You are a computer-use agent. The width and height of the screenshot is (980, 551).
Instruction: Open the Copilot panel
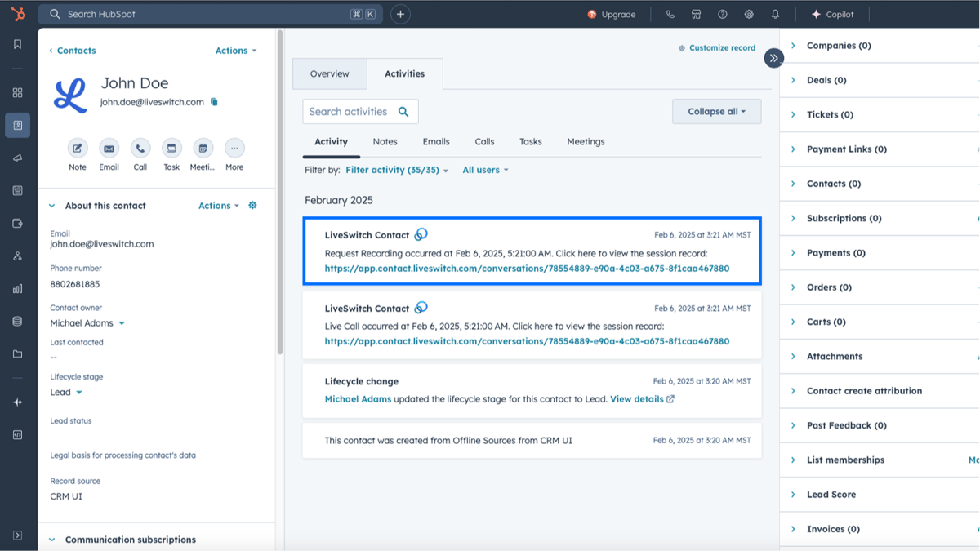click(x=833, y=13)
